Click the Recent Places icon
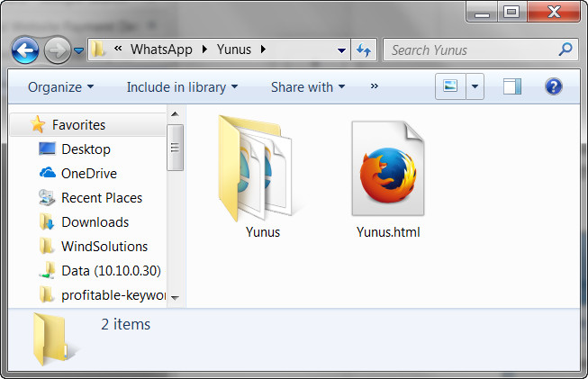 click(47, 197)
